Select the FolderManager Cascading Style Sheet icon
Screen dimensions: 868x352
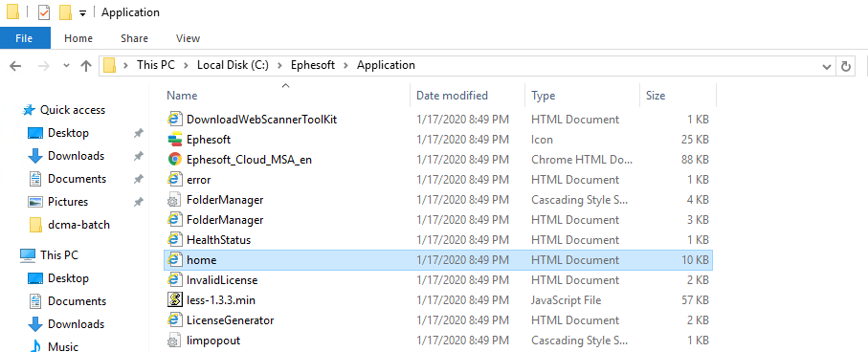[175, 200]
